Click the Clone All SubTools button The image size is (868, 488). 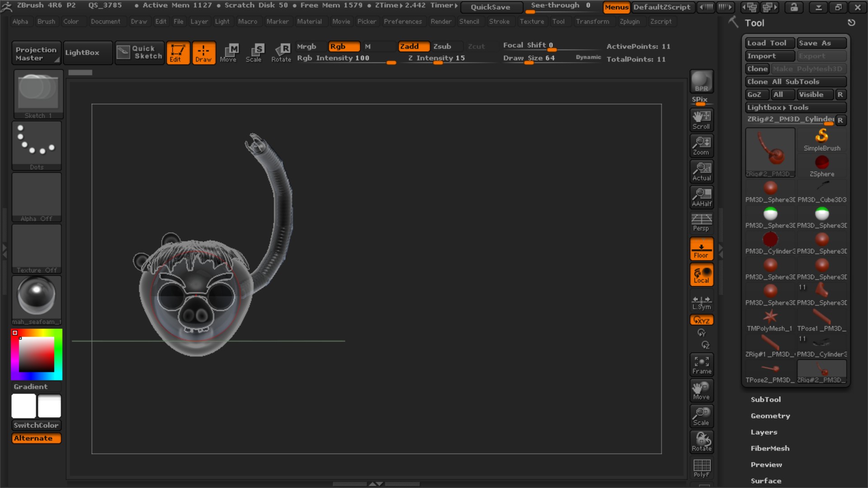pyautogui.click(x=795, y=82)
